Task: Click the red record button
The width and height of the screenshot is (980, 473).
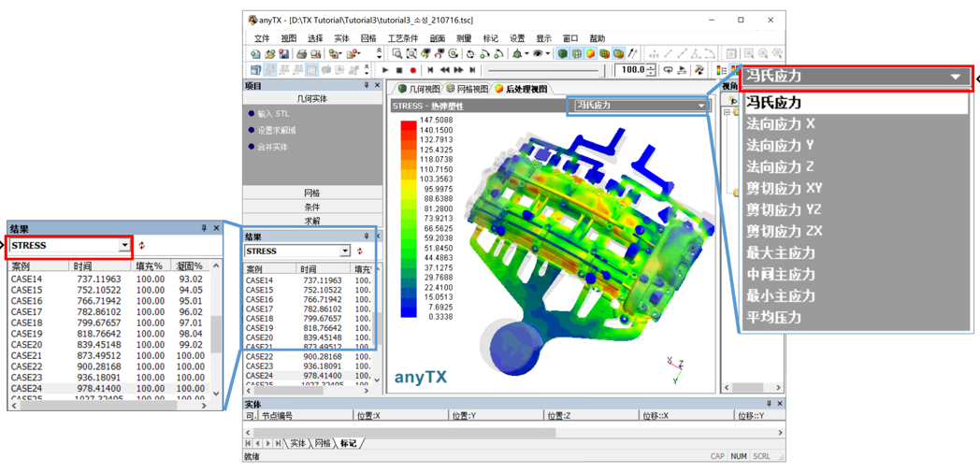Action: 412,70
